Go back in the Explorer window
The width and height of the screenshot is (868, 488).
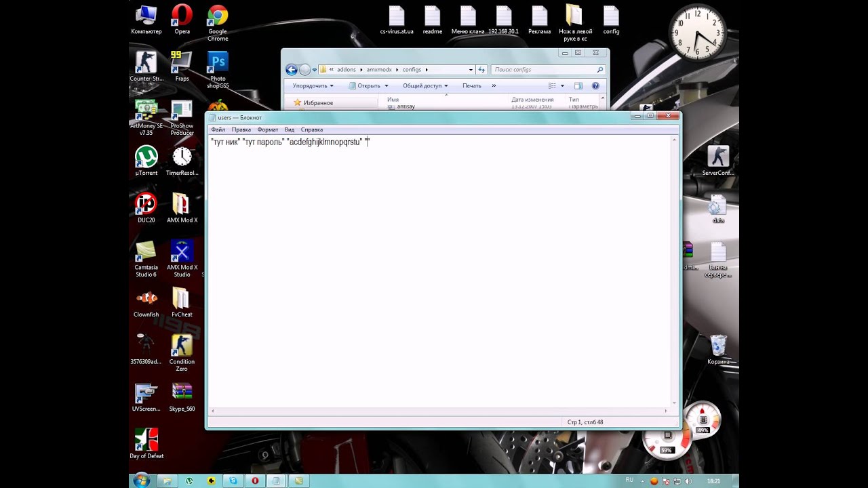coord(292,70)
